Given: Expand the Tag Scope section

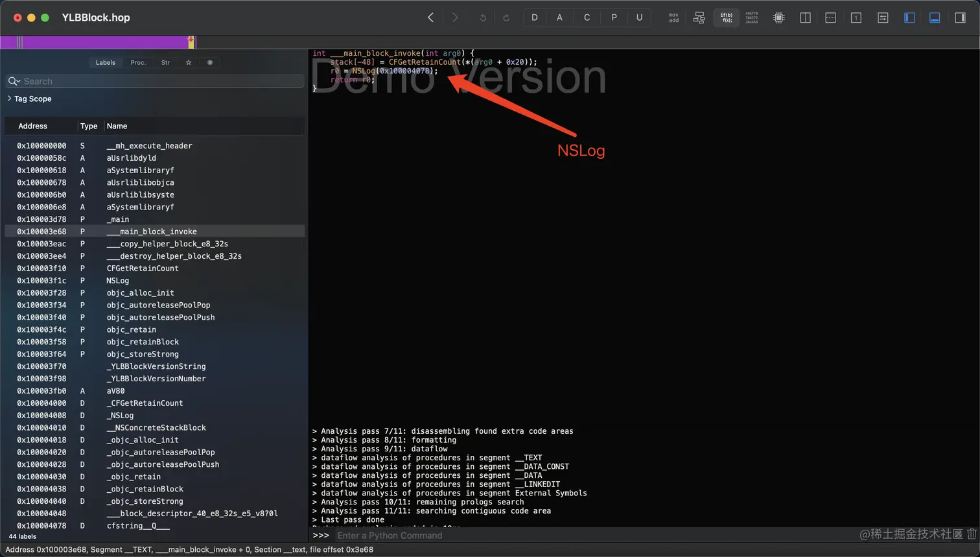Looking at the screenshot, I should pyautogui.click(x=9, y=99).
